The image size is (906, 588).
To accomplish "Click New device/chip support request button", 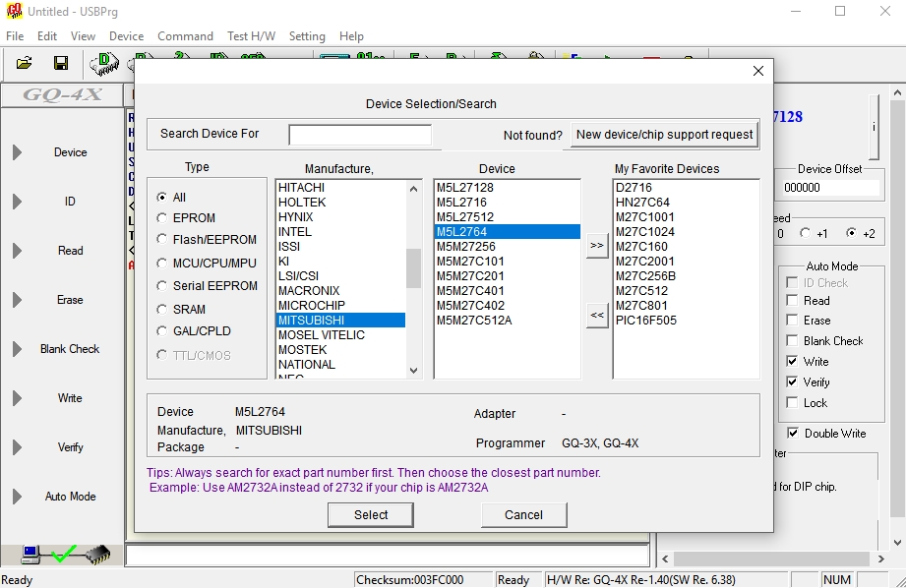I will click(x=664, y=135).
